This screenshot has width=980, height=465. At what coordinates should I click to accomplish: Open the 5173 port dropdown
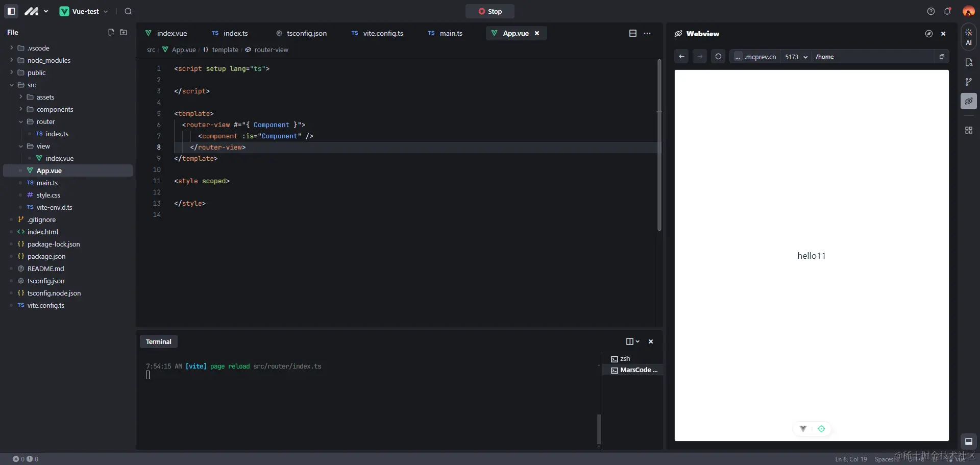tap(796, 57)
